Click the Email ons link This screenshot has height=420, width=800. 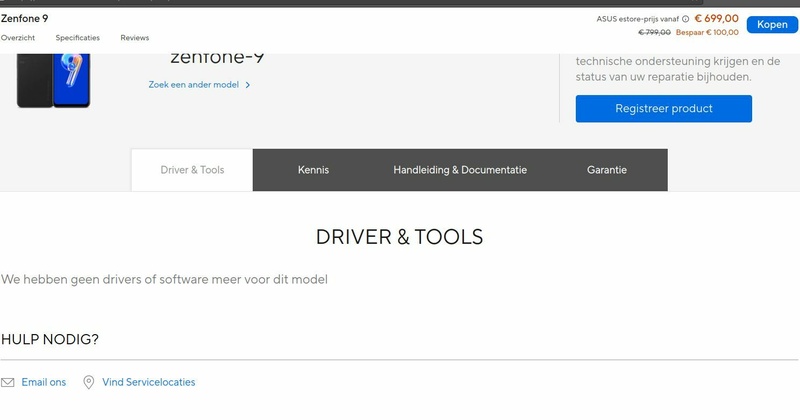(43, 382)
